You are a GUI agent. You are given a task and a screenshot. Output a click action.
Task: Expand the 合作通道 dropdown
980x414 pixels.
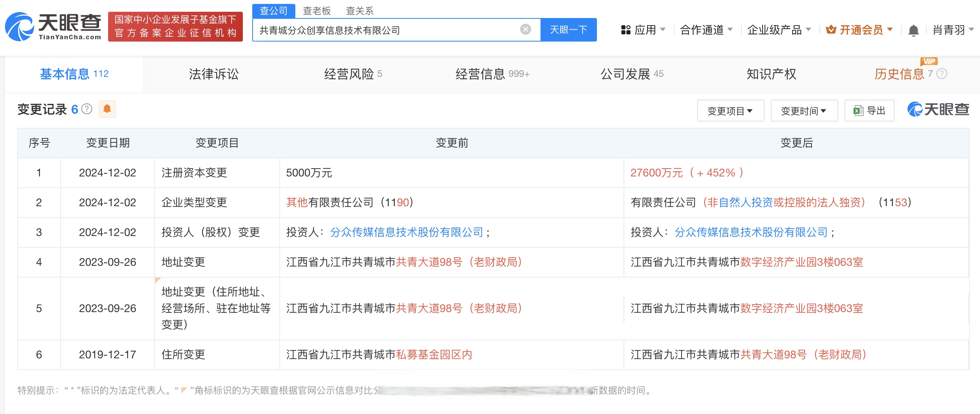coord(706,30)
